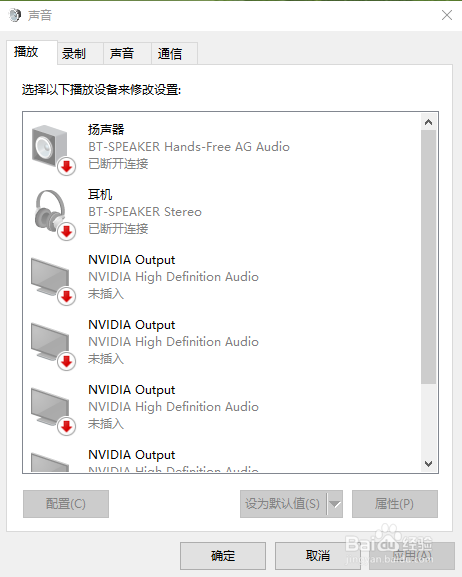462x577 pixels.
Task: Click the scrollbar up arrow
Action: pyautogui.click(x=428, y=122)
